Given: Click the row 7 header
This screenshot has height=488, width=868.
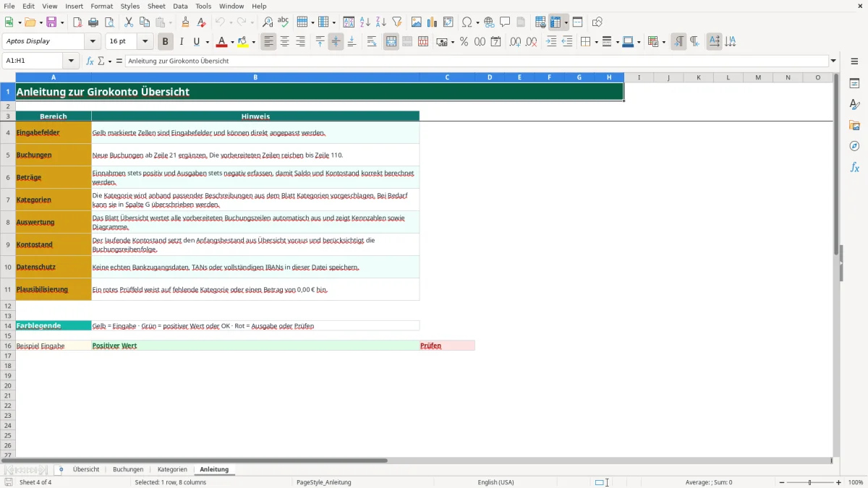Looking at the screenshot, I should pos(8,200).
